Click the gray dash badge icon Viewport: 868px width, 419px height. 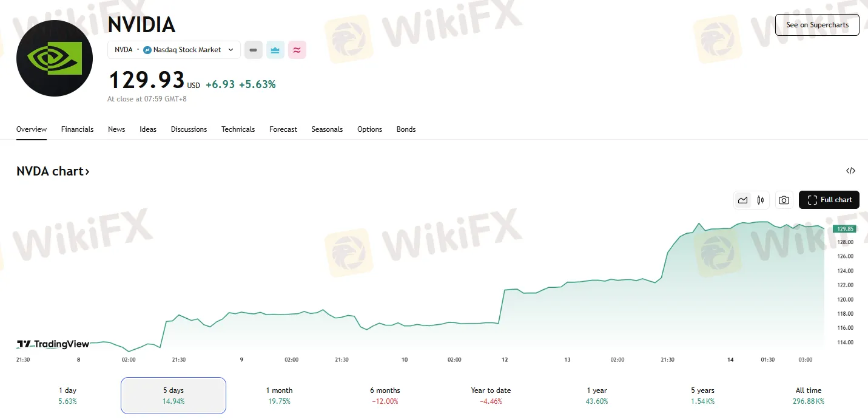254,50
